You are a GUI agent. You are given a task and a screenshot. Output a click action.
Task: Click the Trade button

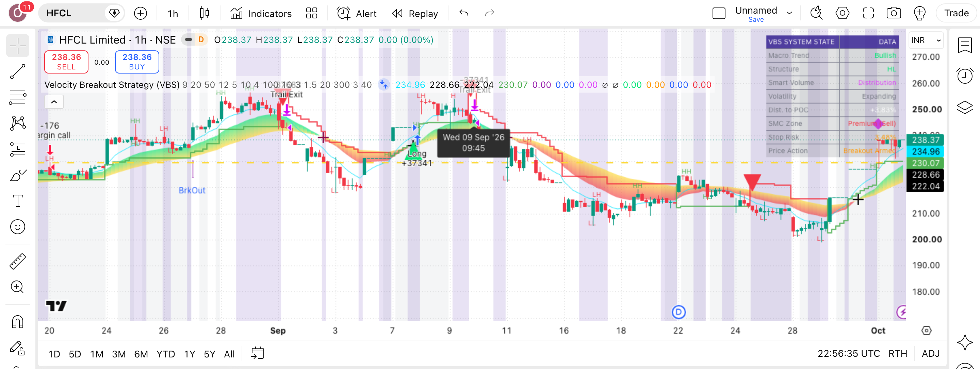point(956,13)
